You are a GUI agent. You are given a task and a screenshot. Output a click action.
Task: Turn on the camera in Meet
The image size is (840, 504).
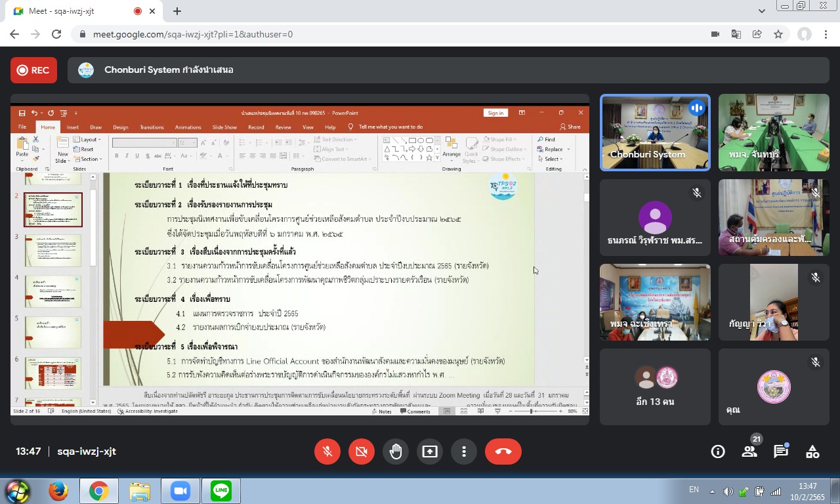(361, 451)
